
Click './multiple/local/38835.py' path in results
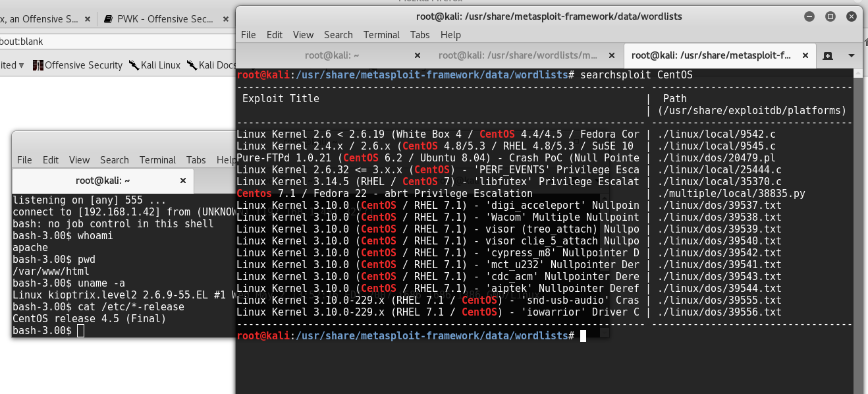pos(731,194)
